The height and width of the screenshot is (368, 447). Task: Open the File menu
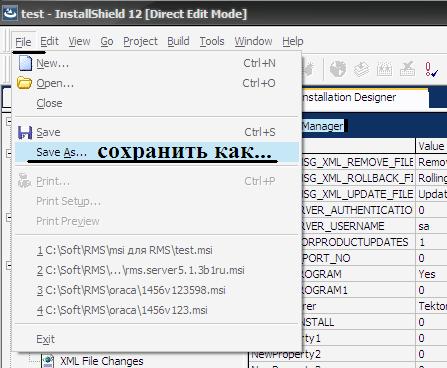[x=23, y=42]
